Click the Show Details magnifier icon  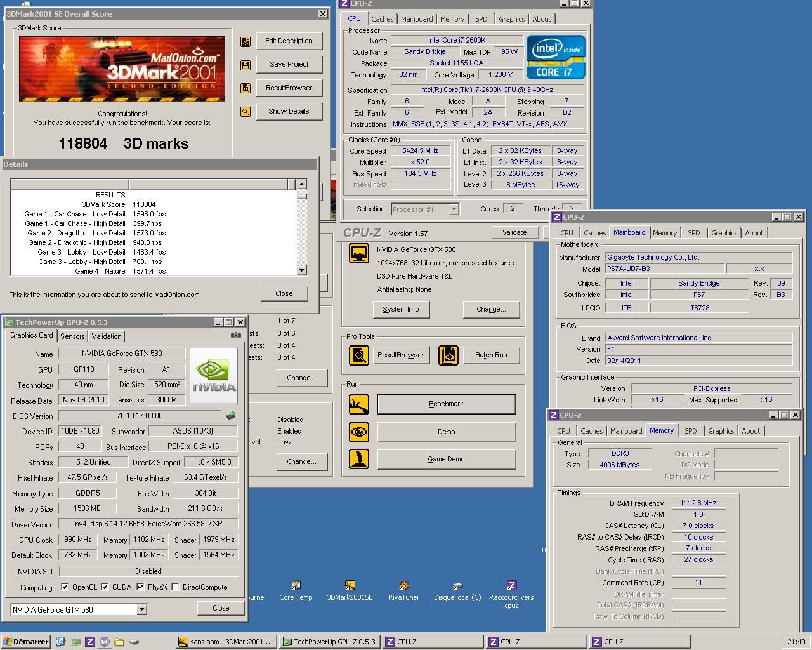[246, 112]
